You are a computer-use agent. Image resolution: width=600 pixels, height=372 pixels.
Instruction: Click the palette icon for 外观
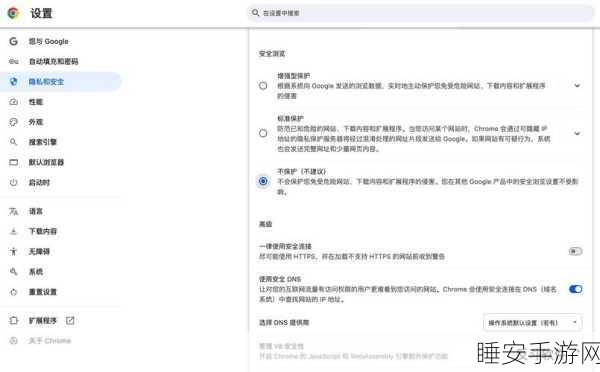point(13,122)
